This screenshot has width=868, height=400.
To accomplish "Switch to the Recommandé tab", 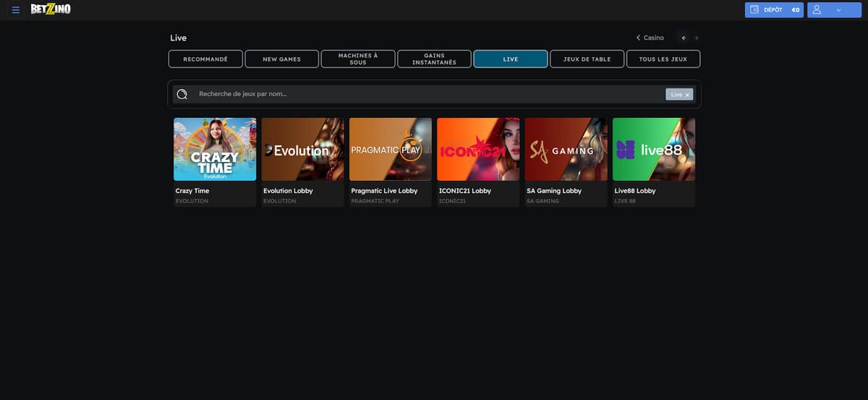I will (x=205, y=59).
